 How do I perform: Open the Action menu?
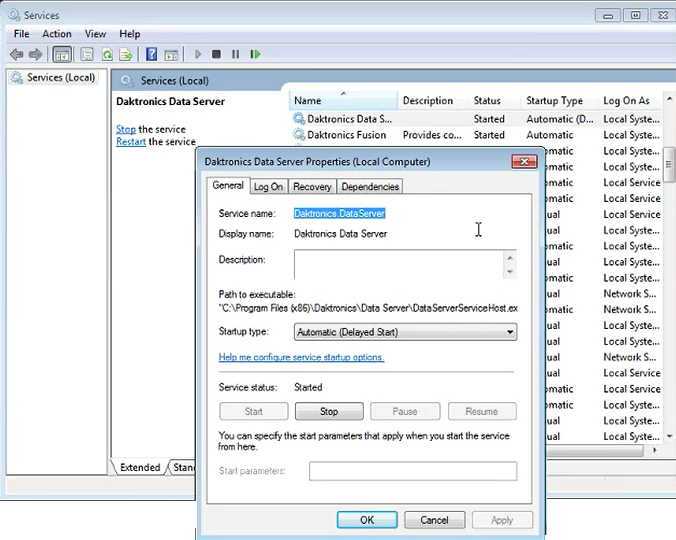coord(57,34)
